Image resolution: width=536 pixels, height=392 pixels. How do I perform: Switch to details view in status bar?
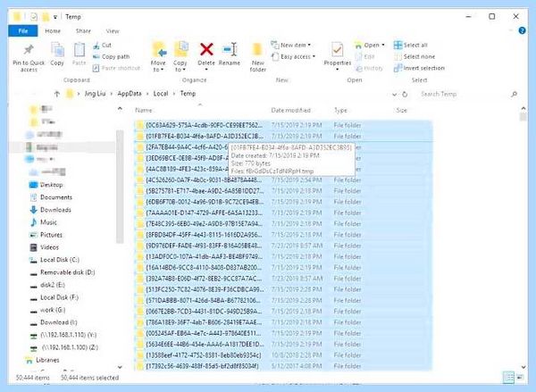[x=509, y=378]
